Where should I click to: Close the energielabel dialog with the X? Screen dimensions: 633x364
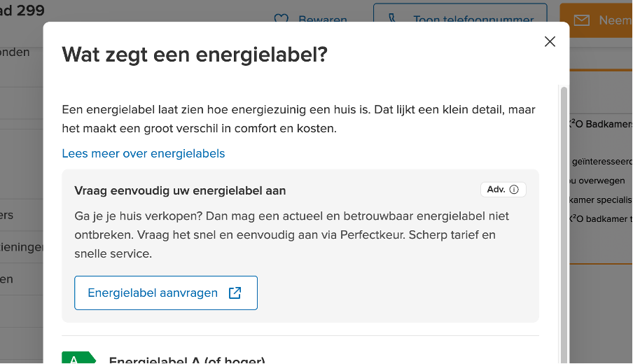point(550,41)
